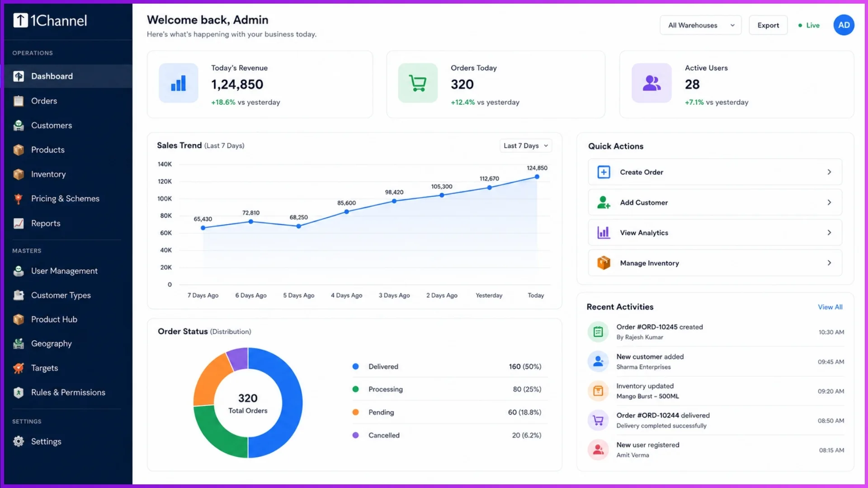Click the View Analytics quick action label
Viewport: 868px width, 488px height.
(x=644, y=233)
